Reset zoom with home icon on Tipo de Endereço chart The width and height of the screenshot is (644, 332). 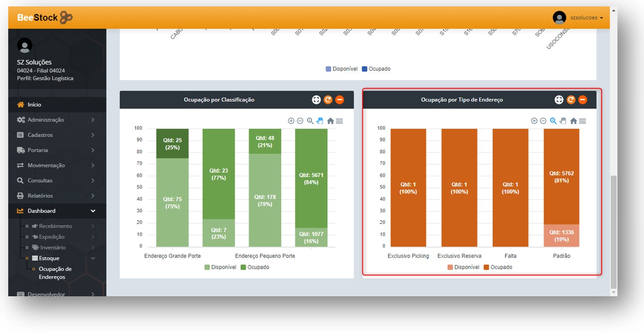coord(573,121)
